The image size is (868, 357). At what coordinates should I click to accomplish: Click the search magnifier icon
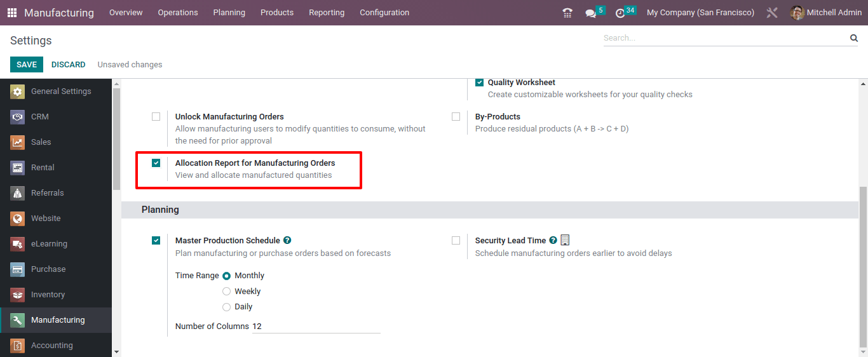click(854, 38)
